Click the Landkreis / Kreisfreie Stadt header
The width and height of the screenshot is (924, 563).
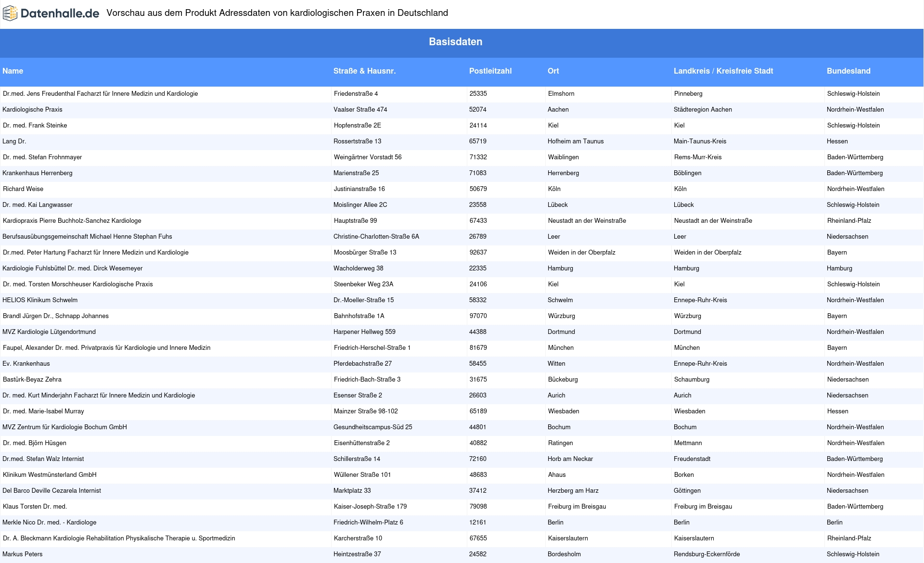[723, 71]
